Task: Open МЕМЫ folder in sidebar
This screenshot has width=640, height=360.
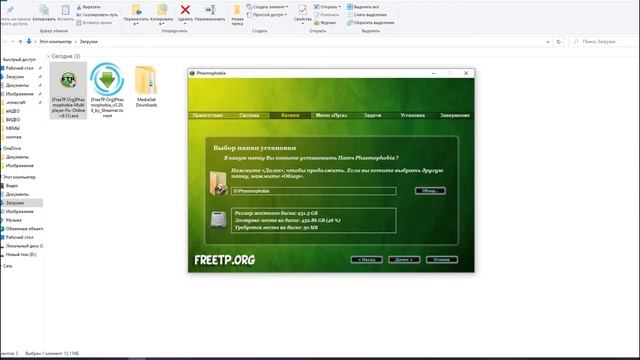Action: pos(13,128)
